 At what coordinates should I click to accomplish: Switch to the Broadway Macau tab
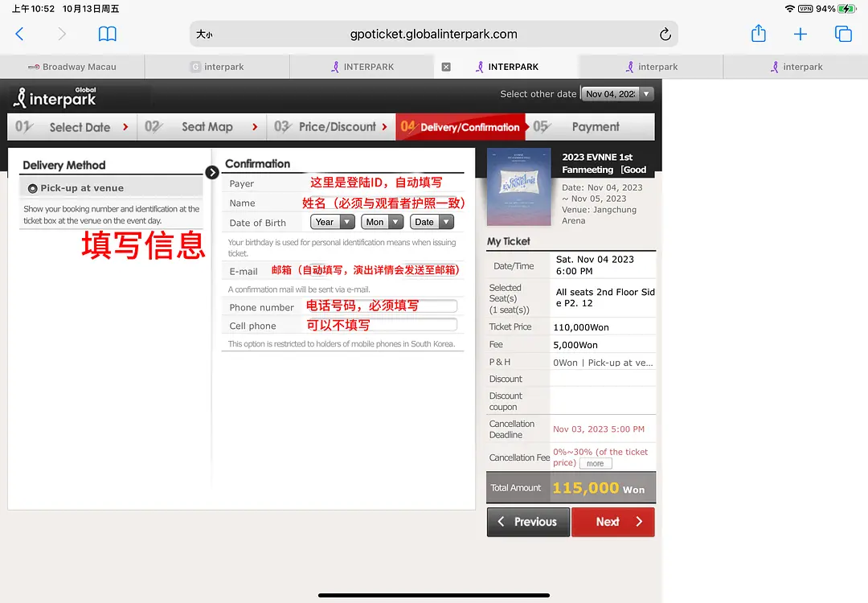click(x=72, y=67)
